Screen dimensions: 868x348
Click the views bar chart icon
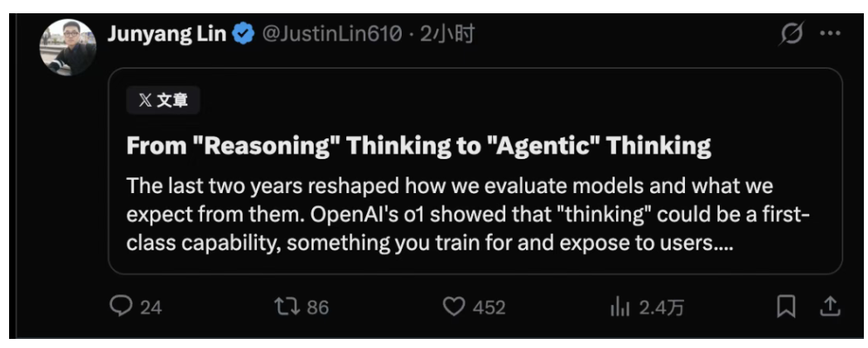620,307
